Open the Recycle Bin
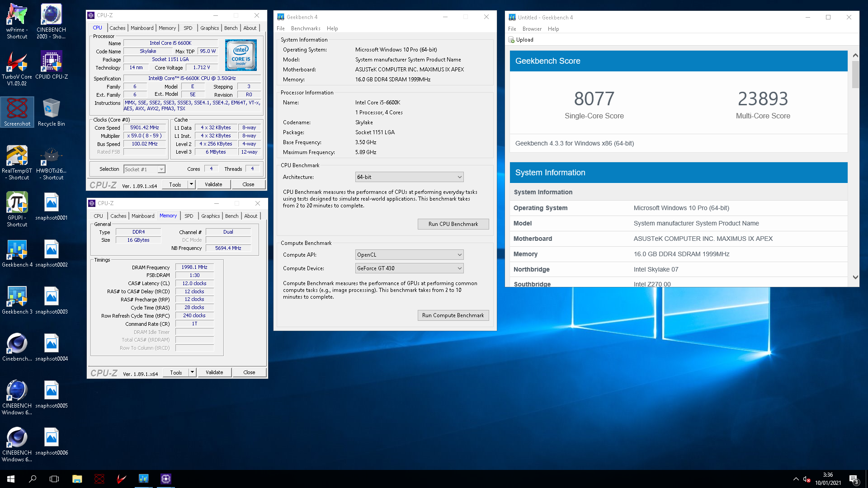Image resolution: width=868 pixels, height=488 pixels. click(52, 112)
